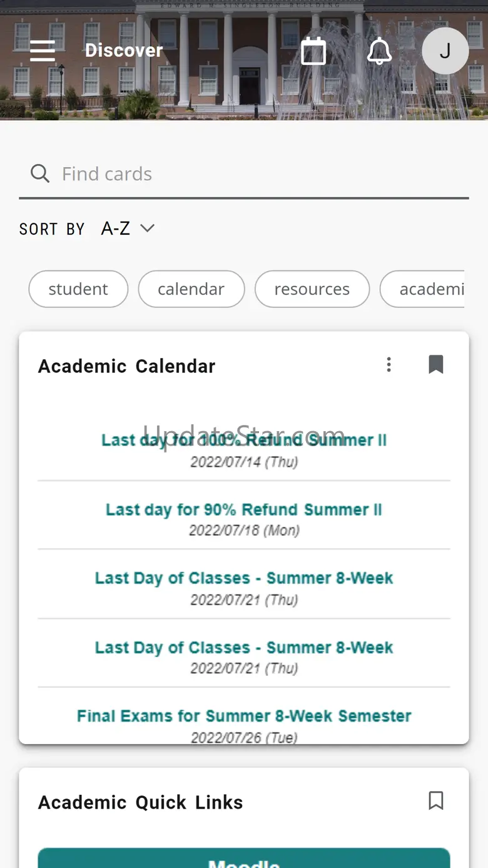Open the calendar icon in header
This screenshot has height=868, width=488.
point(313,51)
